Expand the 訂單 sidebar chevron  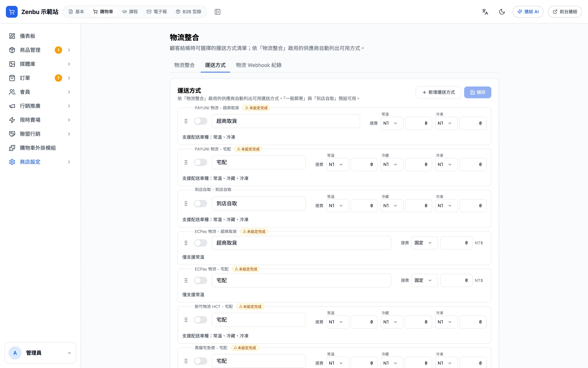point(69,78)
